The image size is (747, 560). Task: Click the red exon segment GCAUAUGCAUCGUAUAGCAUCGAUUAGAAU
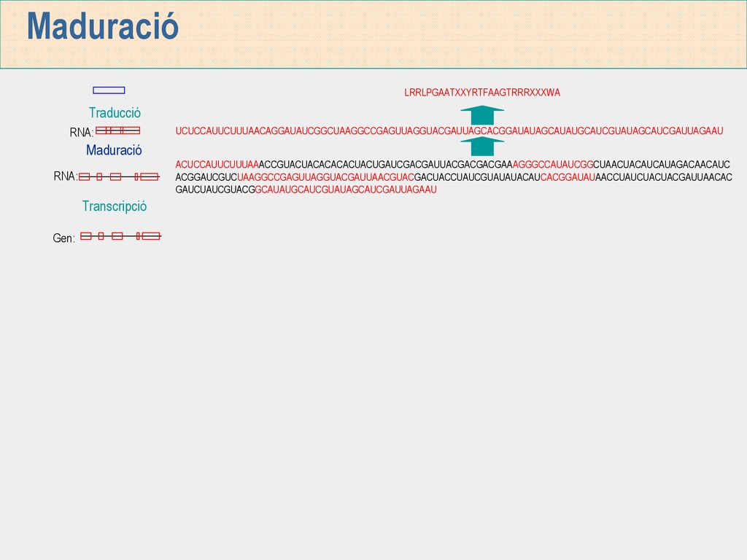point(346,190)
